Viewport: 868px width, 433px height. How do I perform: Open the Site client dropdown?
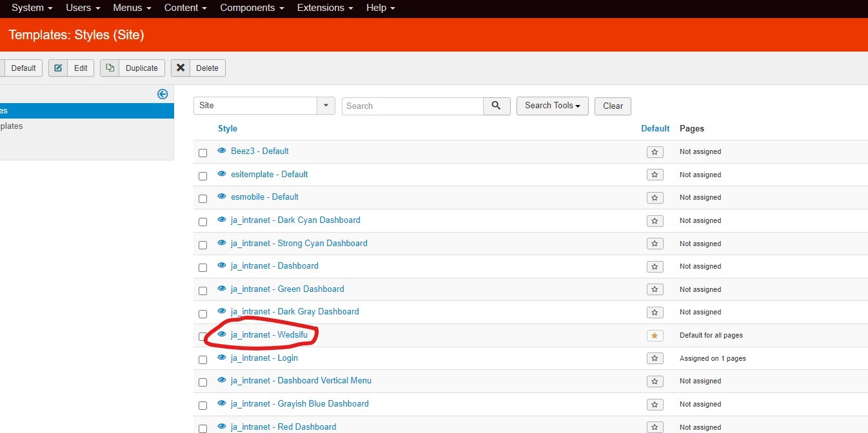264,106
